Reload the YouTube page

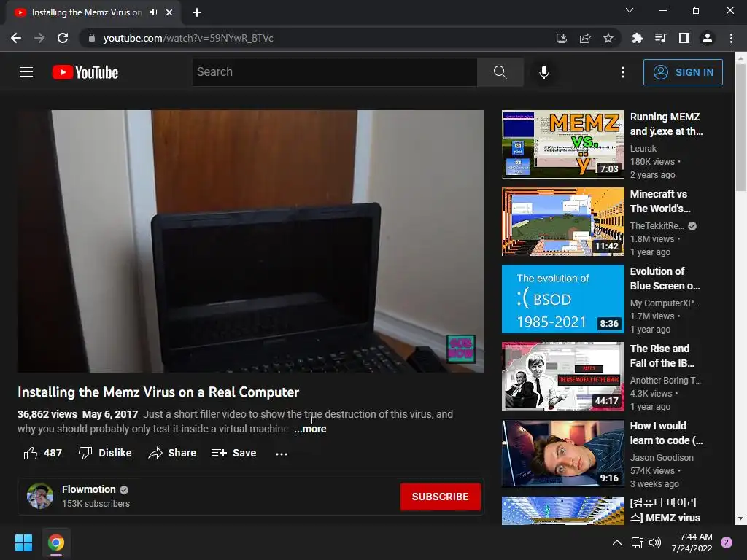click(63, 38)
